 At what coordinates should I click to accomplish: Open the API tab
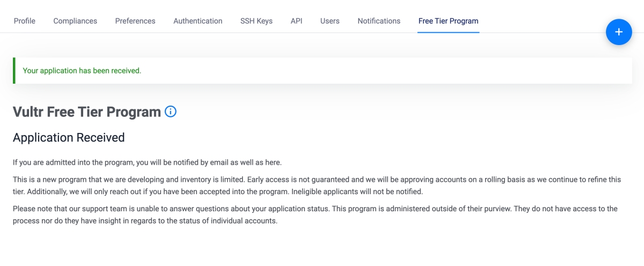pos(296,21)
